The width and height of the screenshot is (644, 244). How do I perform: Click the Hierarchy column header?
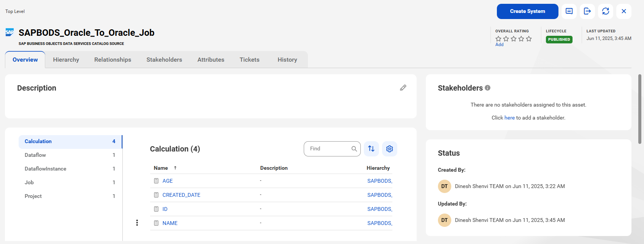(378, 168)
